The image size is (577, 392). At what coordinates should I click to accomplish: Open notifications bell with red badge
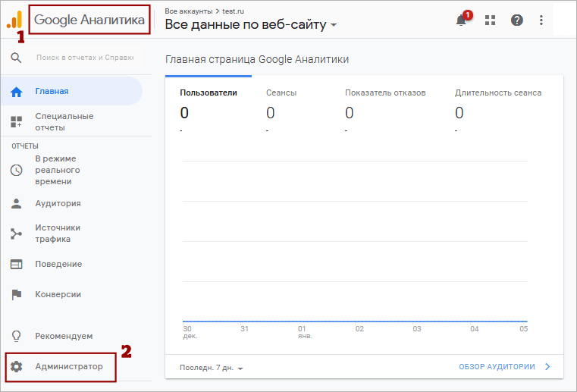click(x=462, y=20)
